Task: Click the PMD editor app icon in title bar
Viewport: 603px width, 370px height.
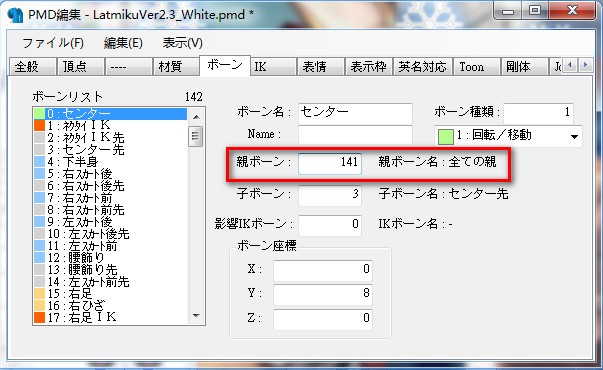Action: click(x=15, y=15)
